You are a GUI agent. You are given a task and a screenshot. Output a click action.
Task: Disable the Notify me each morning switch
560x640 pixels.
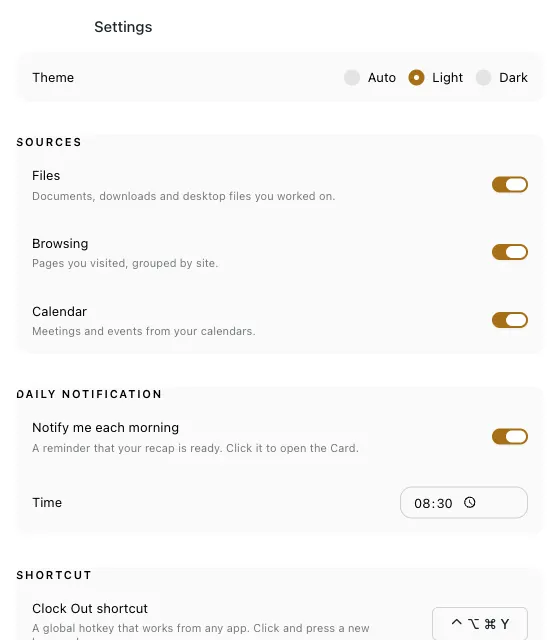click(x=510, y=436)
